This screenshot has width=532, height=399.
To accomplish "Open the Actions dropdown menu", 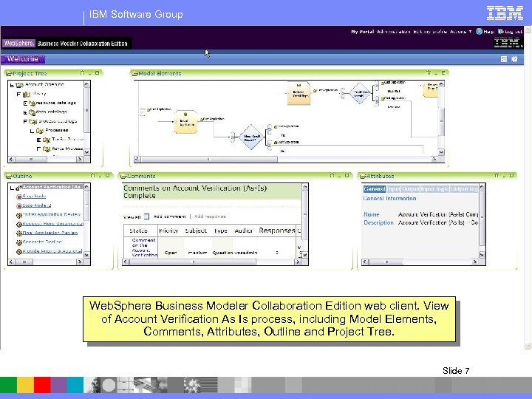I will (x=461, y=32).
